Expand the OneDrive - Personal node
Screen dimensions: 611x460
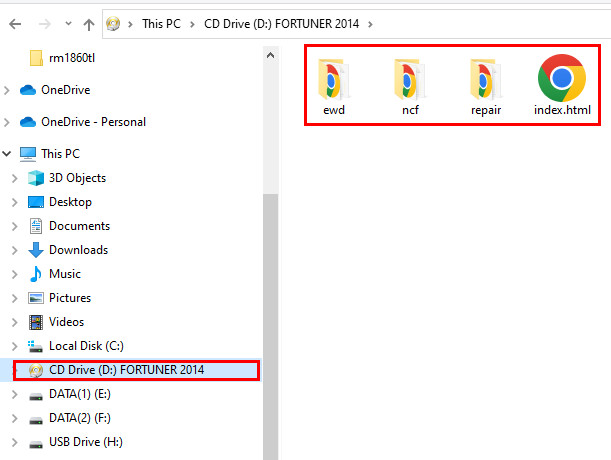click(7, 122)
